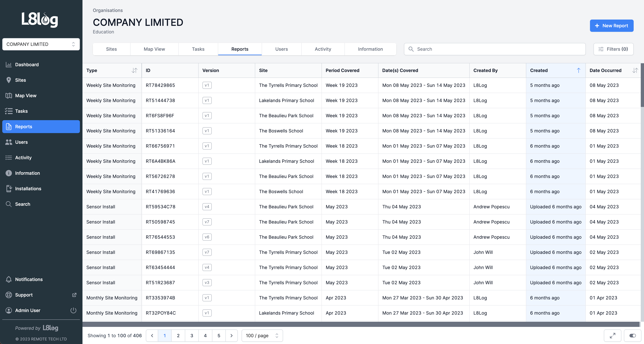
Task: Switch to the Tasks tab
Action: 198,49
